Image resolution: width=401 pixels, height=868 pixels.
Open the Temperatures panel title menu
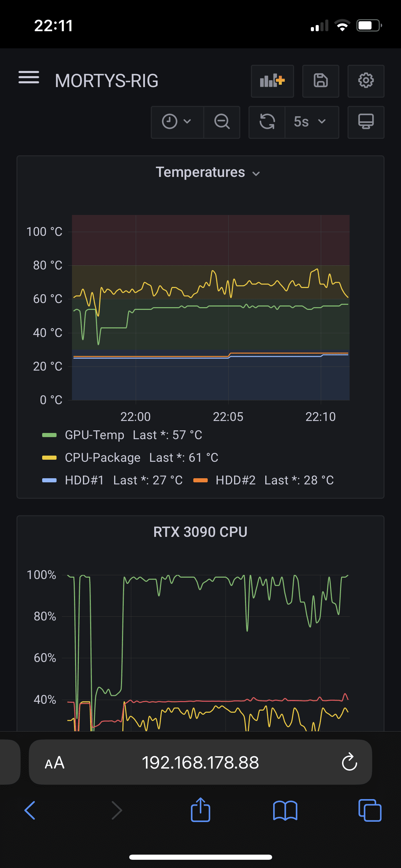pos(208,172)
